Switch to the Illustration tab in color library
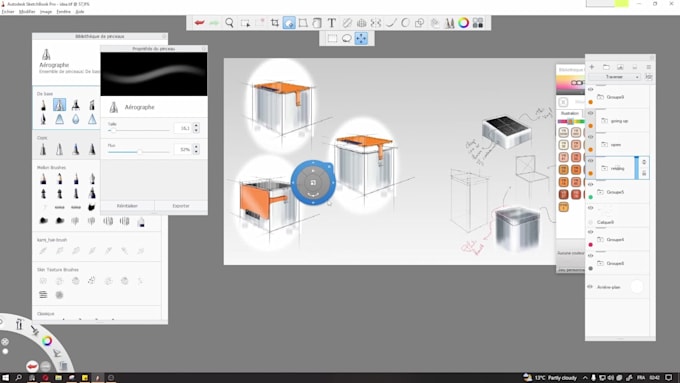The image size is (680, 383). point(569,113)
